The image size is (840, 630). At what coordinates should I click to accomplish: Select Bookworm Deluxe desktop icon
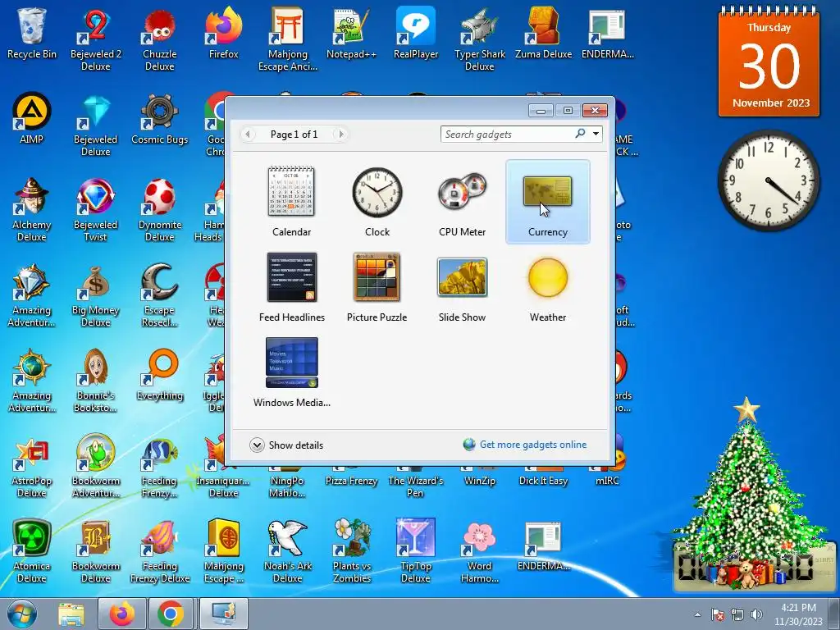(x=96, y=550)
